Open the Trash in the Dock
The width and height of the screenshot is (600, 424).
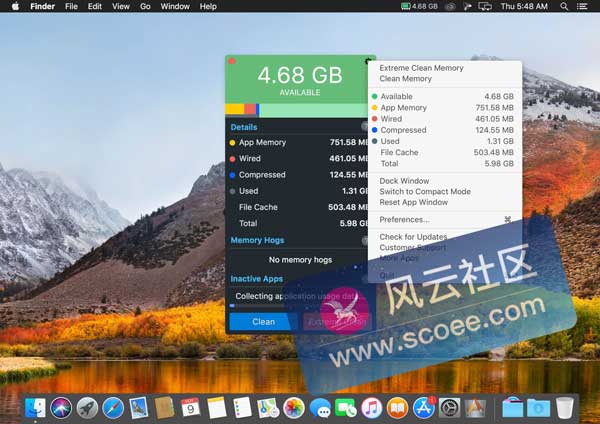tap(565, 407)
